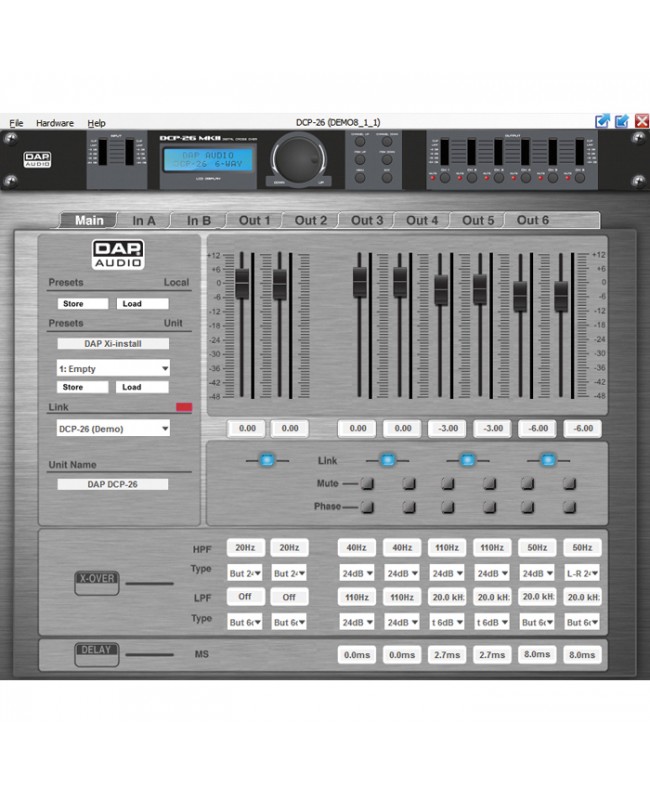Mute output channel 5
Image resolution: width=650 pixels, height=794 pixels.
(x=527, y=484)
